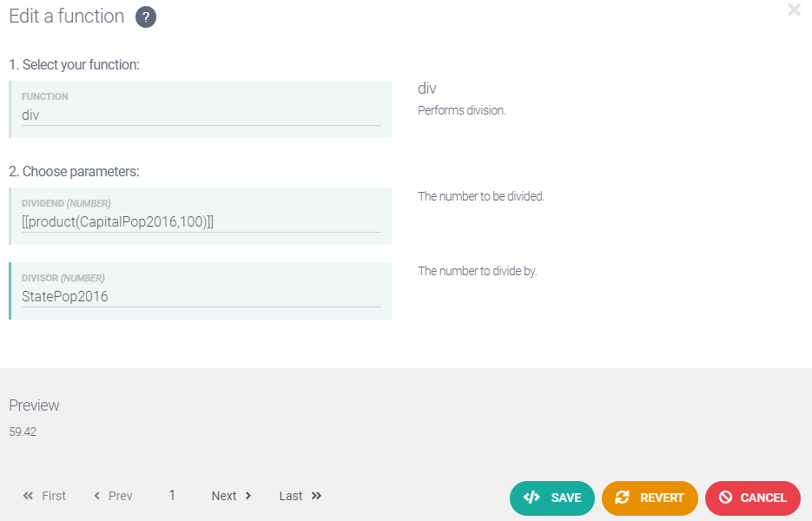The width and height of the screenshot is (812, 521).
Task: Click the help question mark icon
Action: [x=146, y=17]
